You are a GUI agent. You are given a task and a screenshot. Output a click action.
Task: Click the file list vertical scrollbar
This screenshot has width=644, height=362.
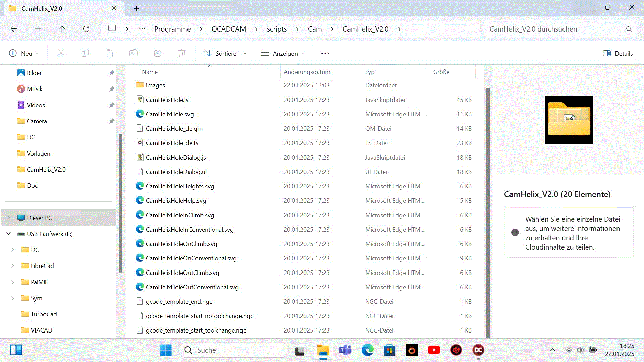(x=488, y=211)
